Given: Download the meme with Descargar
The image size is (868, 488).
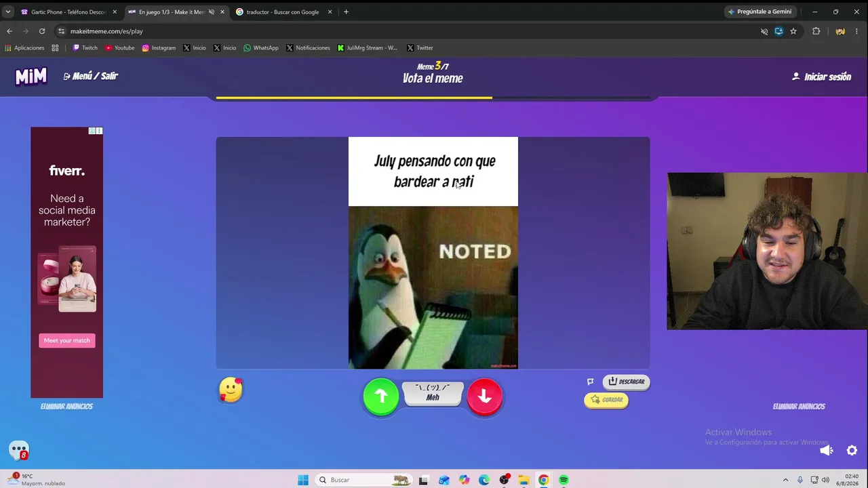Looking at the screenshot, I should (626, 382).
